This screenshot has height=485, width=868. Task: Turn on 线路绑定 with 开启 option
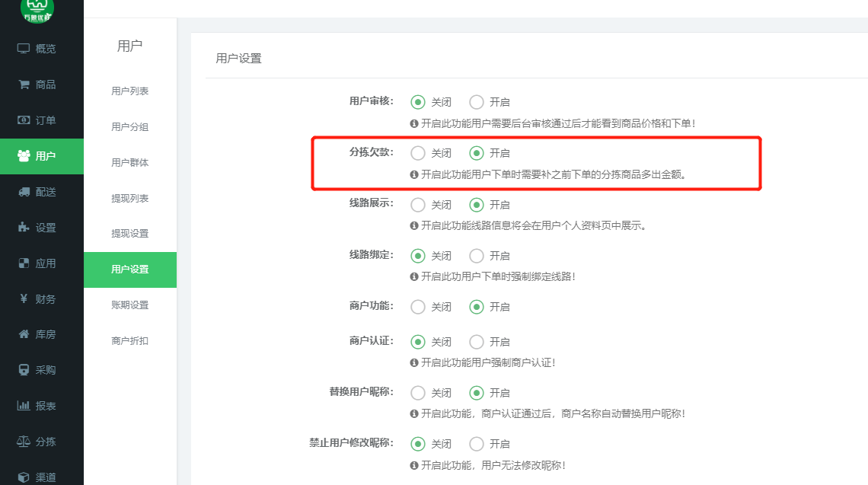[x=477, y=256]
